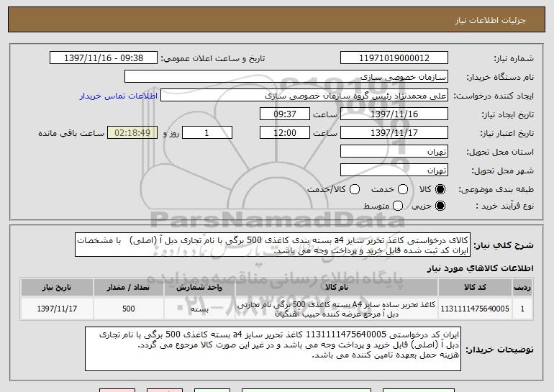Click the delivery city field تهران
The height and width of the screenshot is (392, 554).
tap(394, 170)
